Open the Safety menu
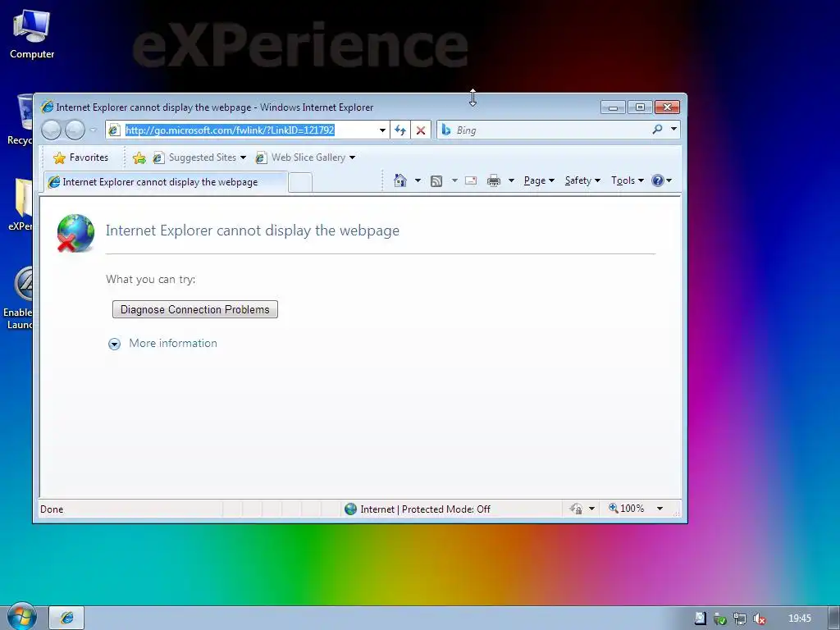Screen dimensions: 840x630 [583, 180]
